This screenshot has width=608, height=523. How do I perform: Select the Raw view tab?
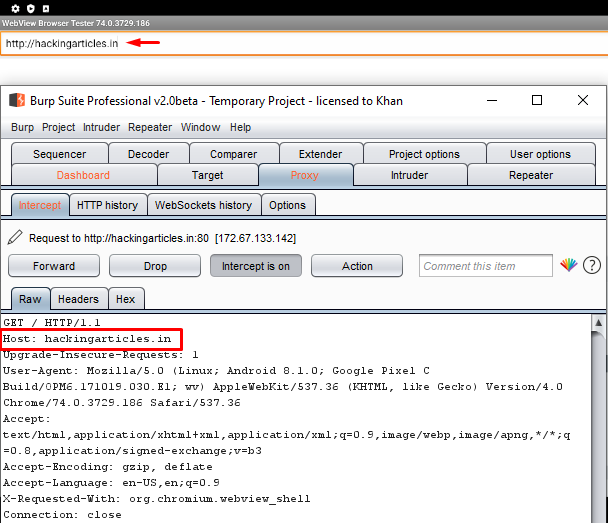coord(30,299)
